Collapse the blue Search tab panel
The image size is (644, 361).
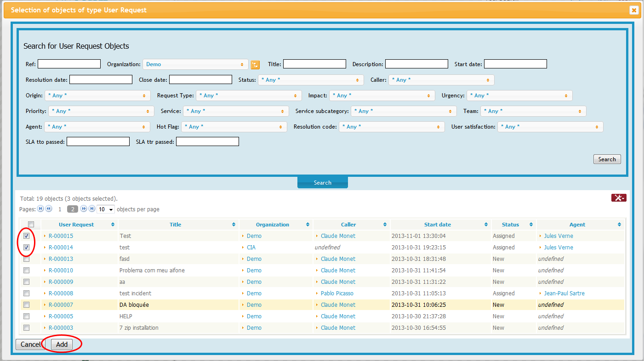point(322,183)
